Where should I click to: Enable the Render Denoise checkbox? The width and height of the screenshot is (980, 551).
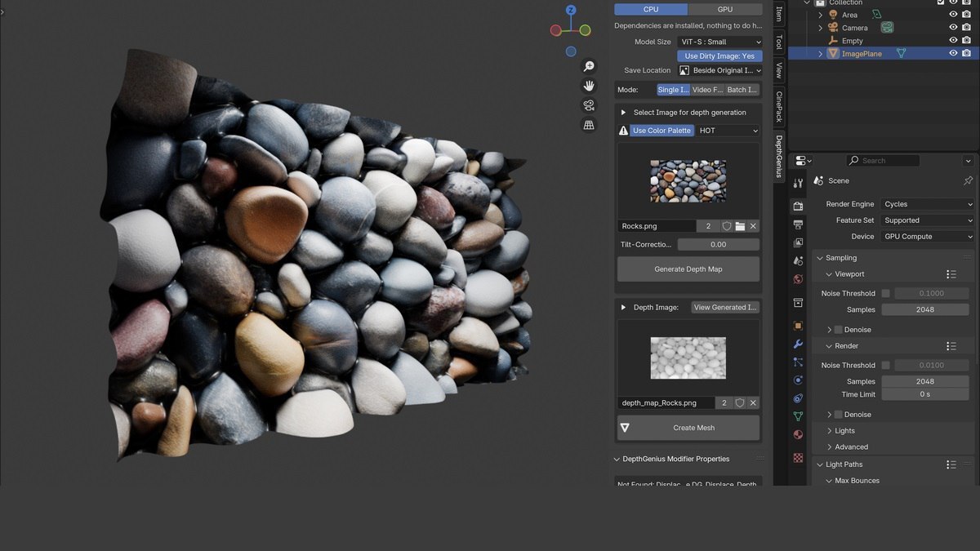[x=838, y=415]
